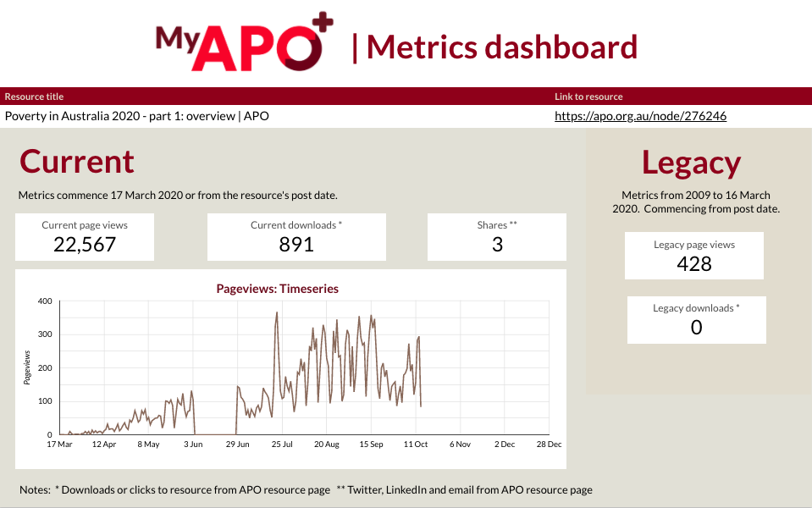Select the Metrics dashboard title
The height and width of the screenshot is (508, 812).
(x=499, y=47)
